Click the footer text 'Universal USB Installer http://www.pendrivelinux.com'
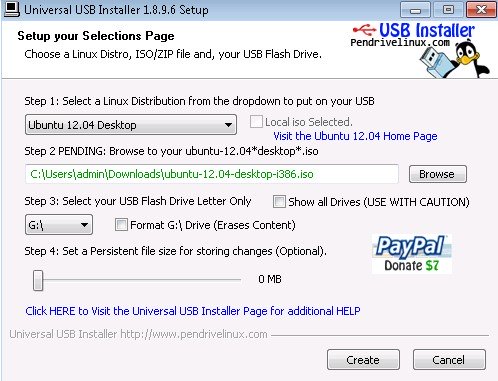The width and height of the screenshot is (498, 381). [138, 334]
